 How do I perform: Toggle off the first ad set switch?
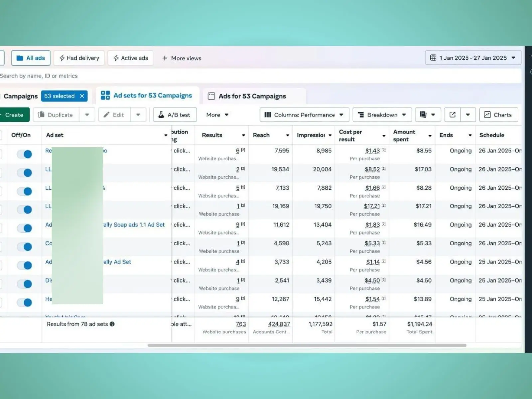(24, 154)
